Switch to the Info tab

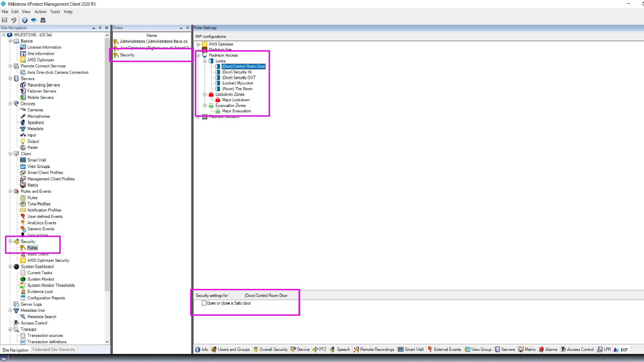click(x=202, y=350)
